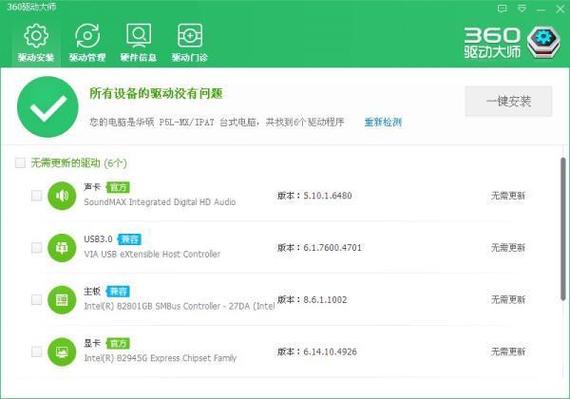Screen dimensions: 570x399
Task: Check the 声卡 driver checkbox
Action: [36, 196]
